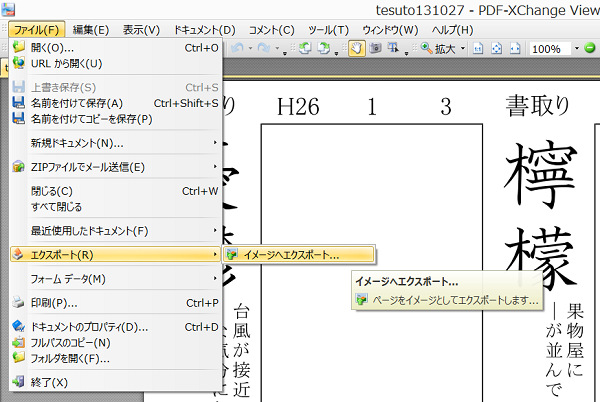Image resolution: width=600 pixels, height=402 pixels.
Task: Select the Snapshot camera tool
Action: point(375,48)
